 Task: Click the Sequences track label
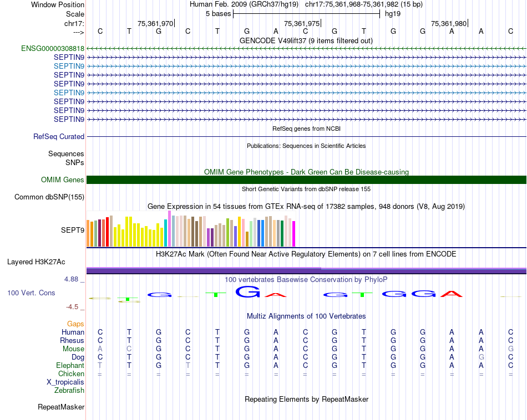[66, 154]
